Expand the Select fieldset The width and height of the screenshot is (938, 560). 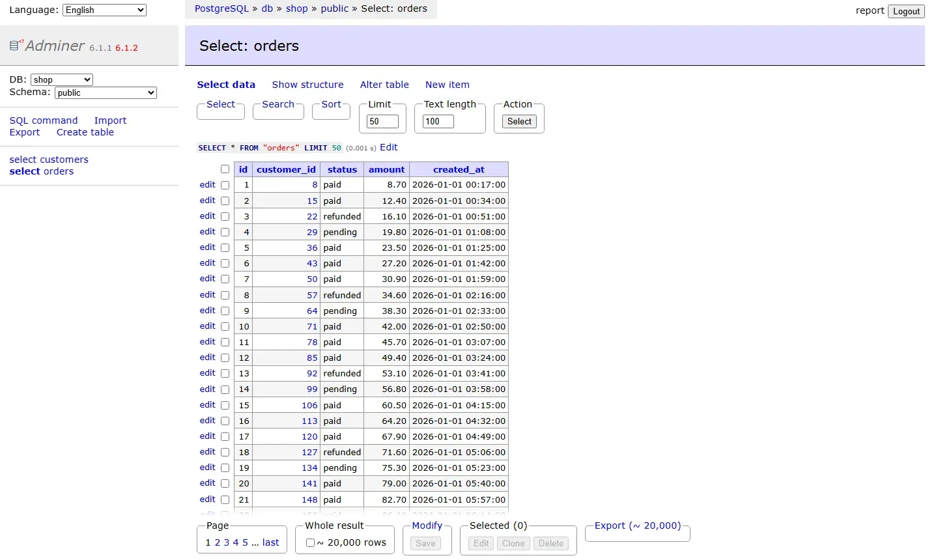pyautogui.click(x=221, y=104)
